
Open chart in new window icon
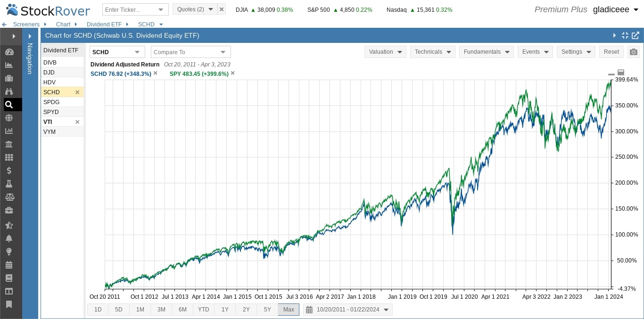635,35
